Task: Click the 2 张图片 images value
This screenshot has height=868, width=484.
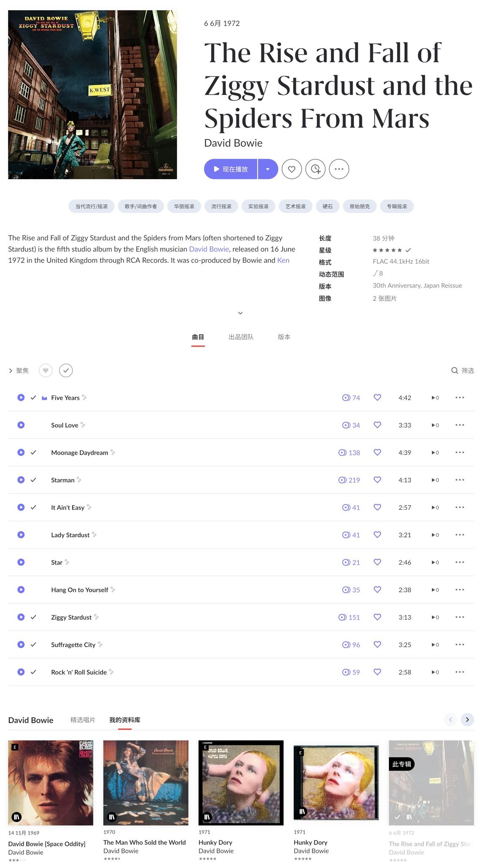Action: click(385, 298)
